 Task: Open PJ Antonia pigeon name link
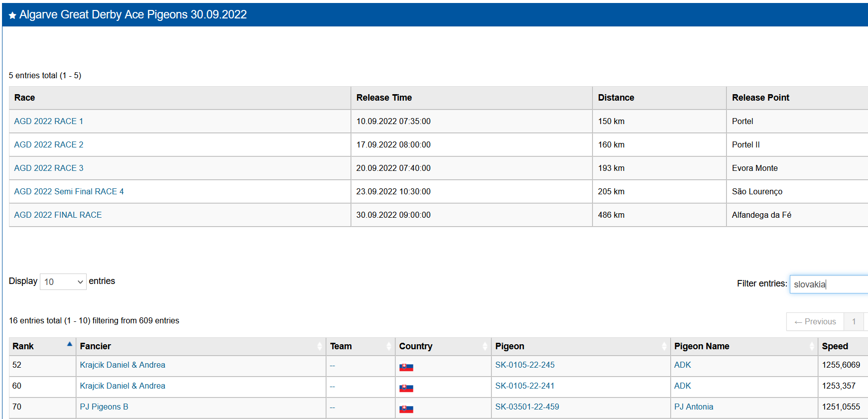(694, 407)
